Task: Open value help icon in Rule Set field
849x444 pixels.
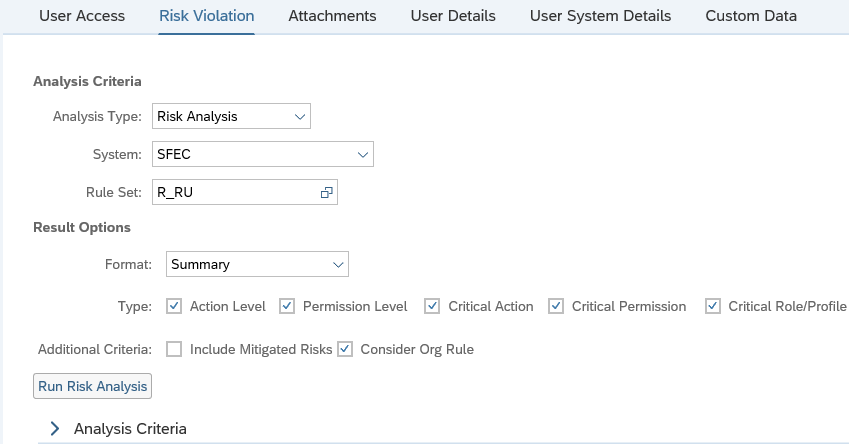Action: pyautogui.click(x=326, y=193)
